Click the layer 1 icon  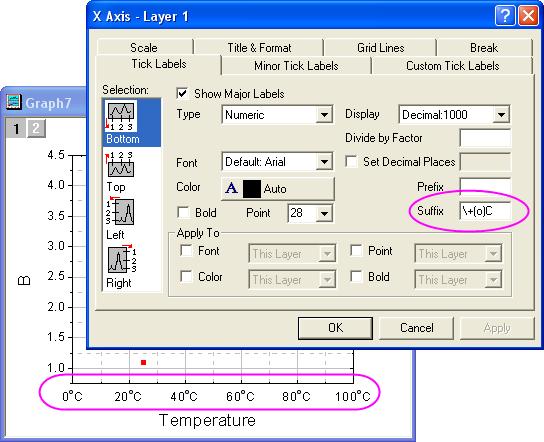pyautogui.click(x=16, y=129)
